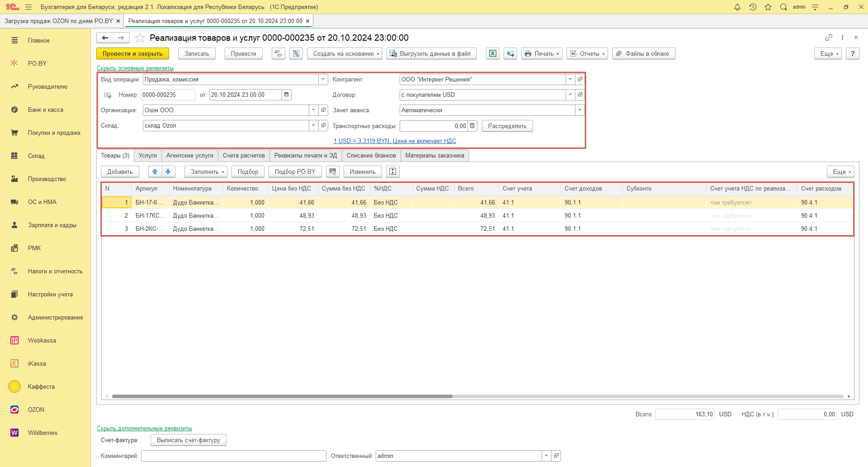Click Подбор PO.BY button
Screen dimensions: 868x467
click(x=295, y=172)
